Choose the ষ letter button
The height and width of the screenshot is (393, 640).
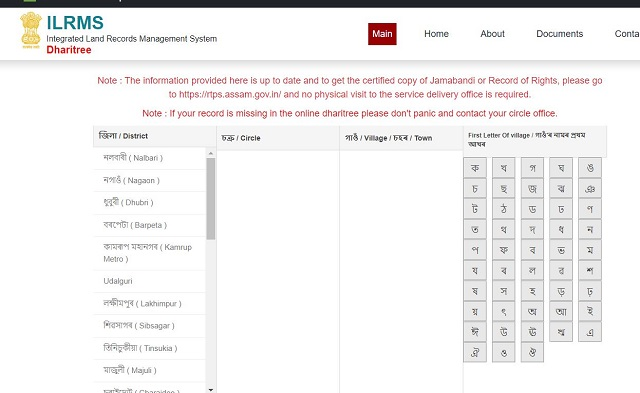click(x=475, y=291)
